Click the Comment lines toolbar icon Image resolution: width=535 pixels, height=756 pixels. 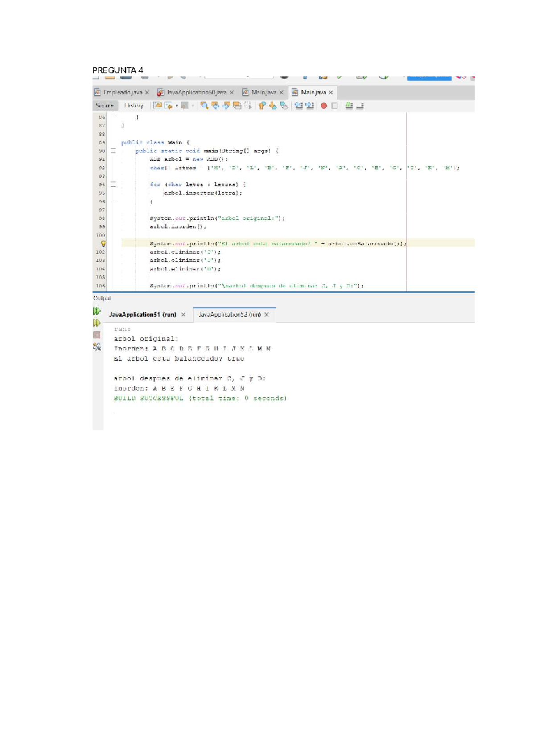click(x=349, y=106)
